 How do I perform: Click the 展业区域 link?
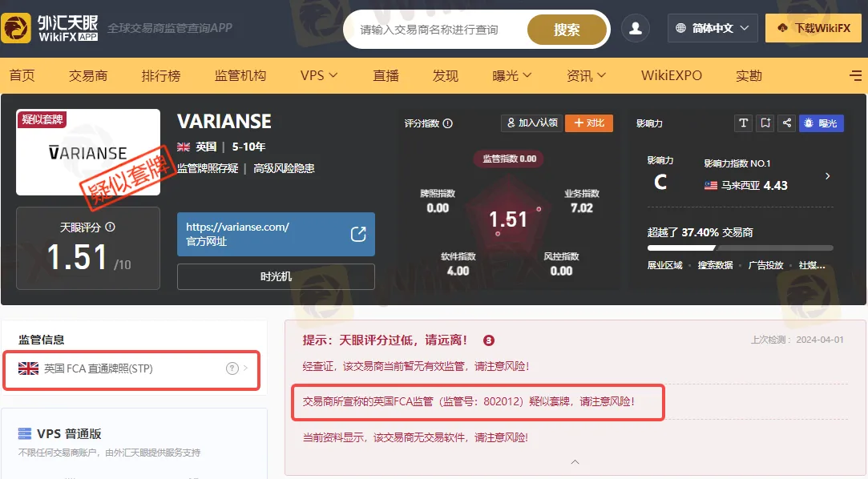pos(665,265)
